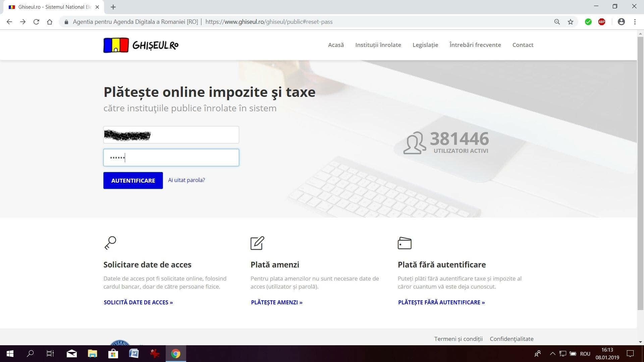Viewport: 644px width, 362px height.
Task: Go to the Acasă page
Action: [336, 45]
